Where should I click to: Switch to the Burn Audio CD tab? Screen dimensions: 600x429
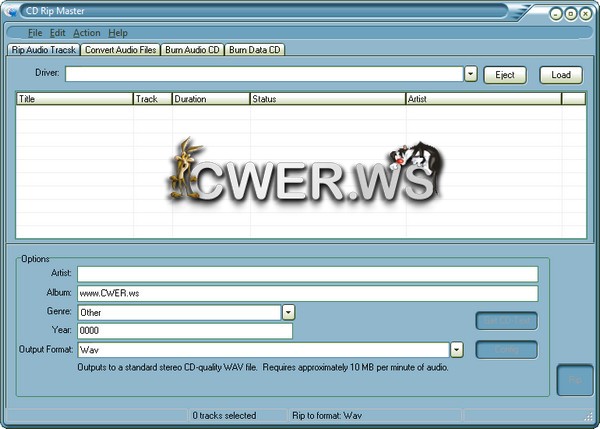192,50
